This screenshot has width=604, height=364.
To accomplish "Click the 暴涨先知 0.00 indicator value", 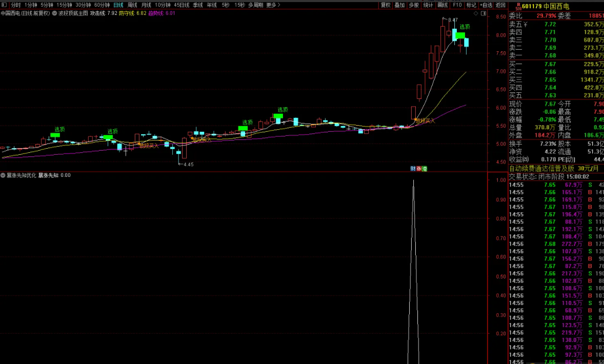I will (54, 175).
